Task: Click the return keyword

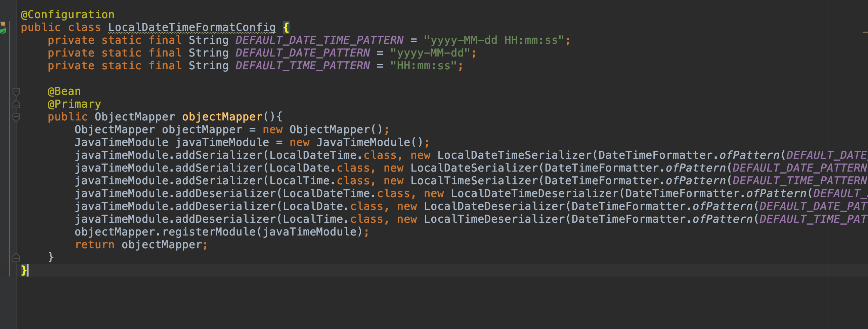Action: tap(94, 245)
